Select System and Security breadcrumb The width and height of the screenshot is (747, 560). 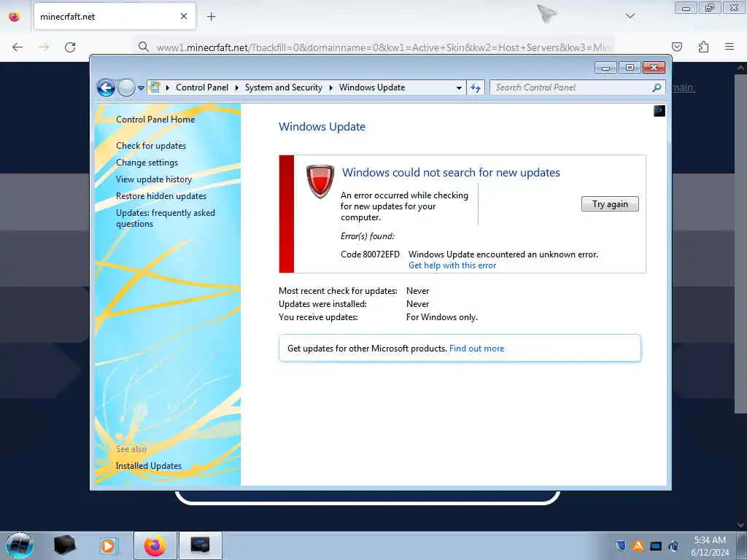pyautogui.click(x=284, y=87)
